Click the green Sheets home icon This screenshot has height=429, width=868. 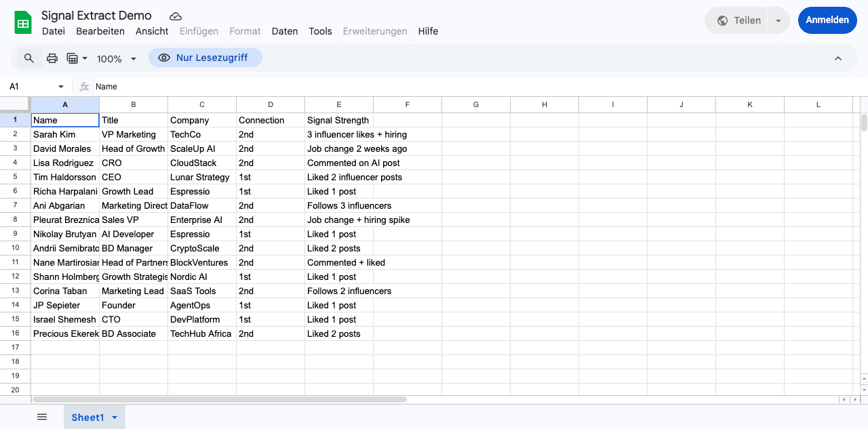click(x=22, y=22)
